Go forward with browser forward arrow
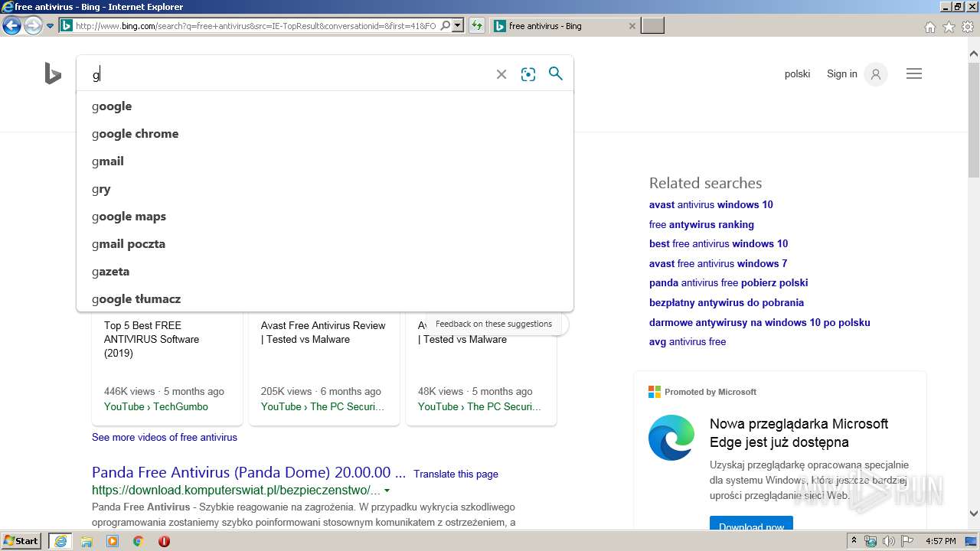The image size is (980, 551). [x=33, y=26]
